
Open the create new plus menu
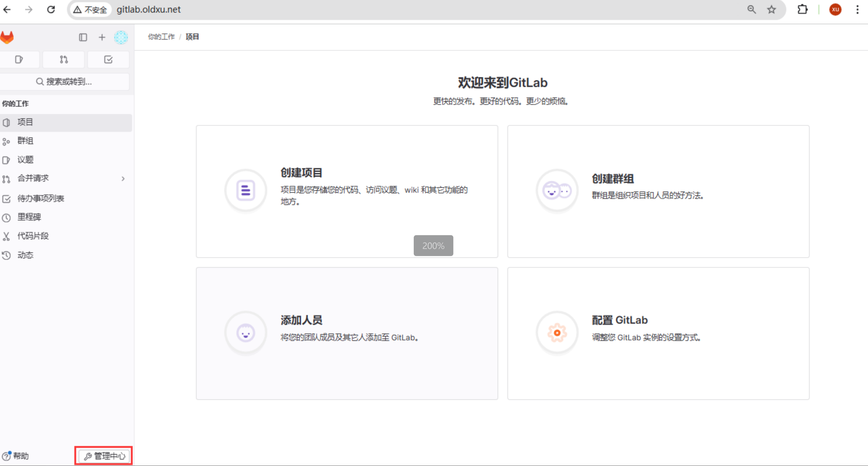coord(102,37)
